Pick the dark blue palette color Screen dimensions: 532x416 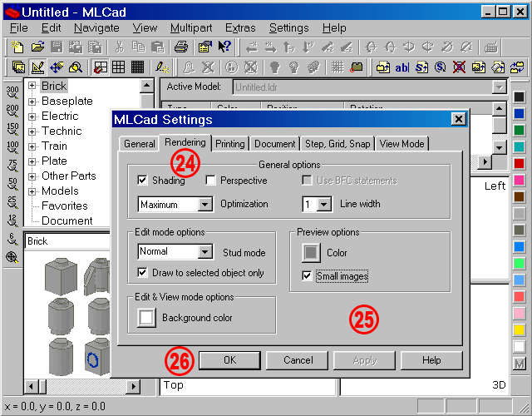pyautogui.click(x=519, y=113)
